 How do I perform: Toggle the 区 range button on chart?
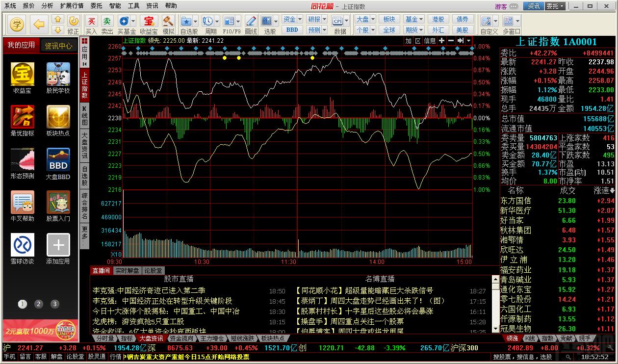pos(418,41)
